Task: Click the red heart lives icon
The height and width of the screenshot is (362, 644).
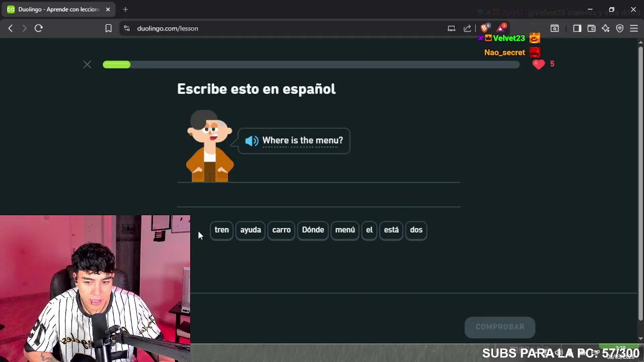Action: 538,64
